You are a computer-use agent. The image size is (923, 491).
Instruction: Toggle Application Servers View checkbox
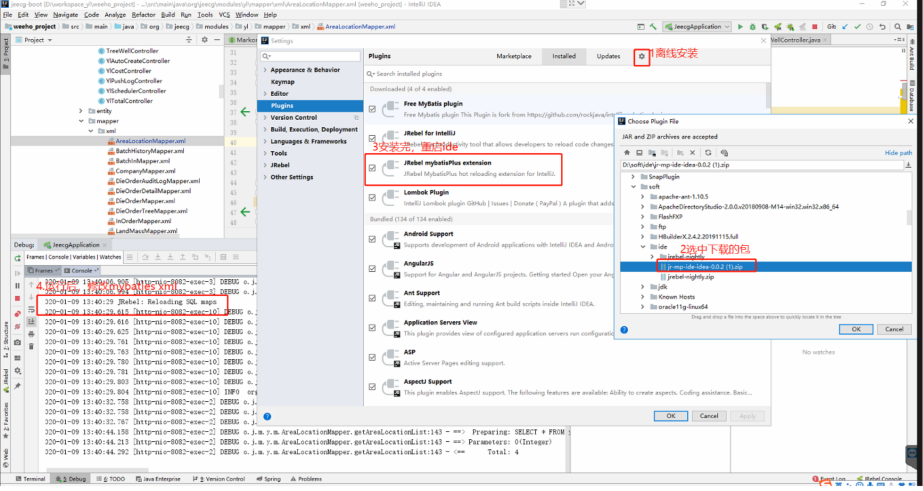pos(372,327)
